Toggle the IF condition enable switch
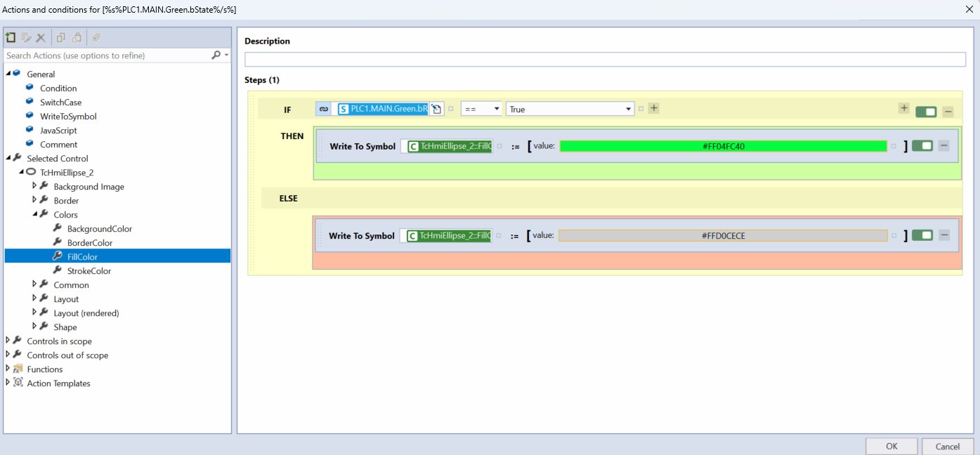 (x=926, y=112)
